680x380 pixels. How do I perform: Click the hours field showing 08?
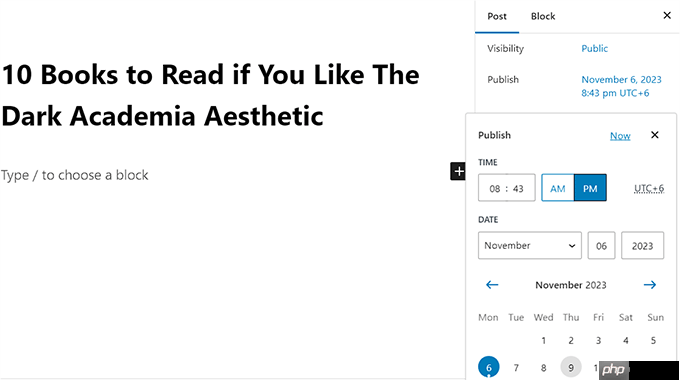(495, 188)
